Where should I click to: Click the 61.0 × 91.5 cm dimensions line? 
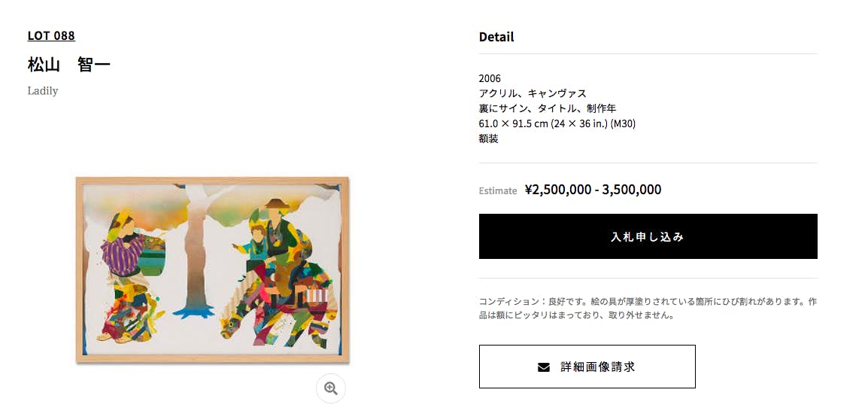tap(557, 123)
